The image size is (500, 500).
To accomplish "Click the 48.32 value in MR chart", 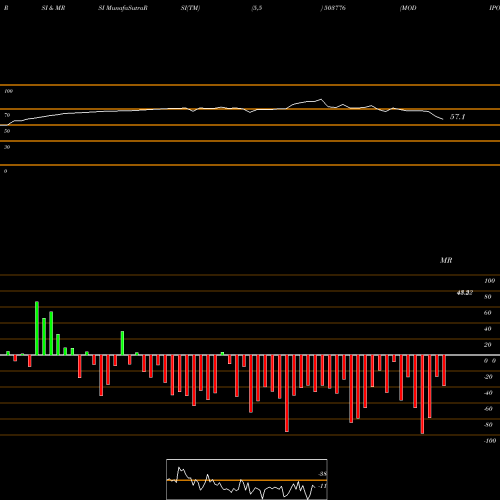I will [465, 293].
